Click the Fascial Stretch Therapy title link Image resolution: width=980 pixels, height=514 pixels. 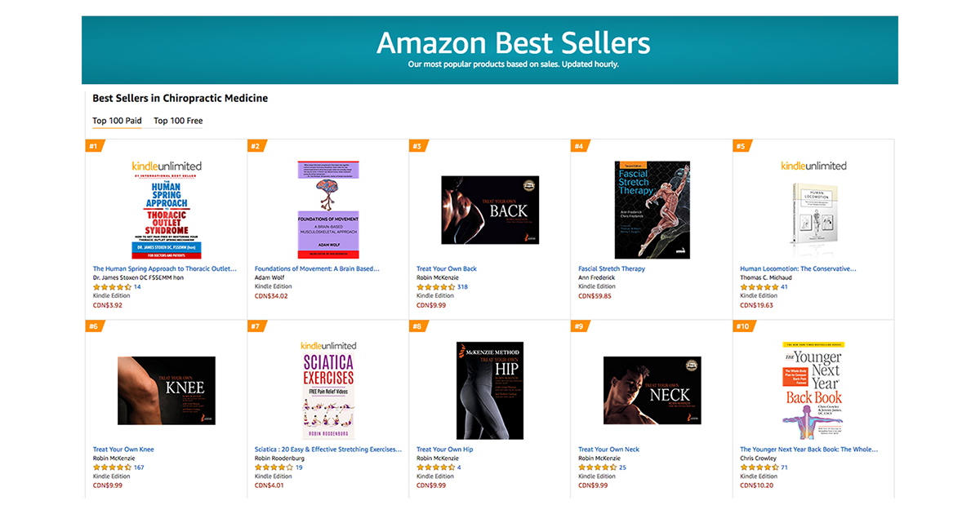tap(612, 268)
